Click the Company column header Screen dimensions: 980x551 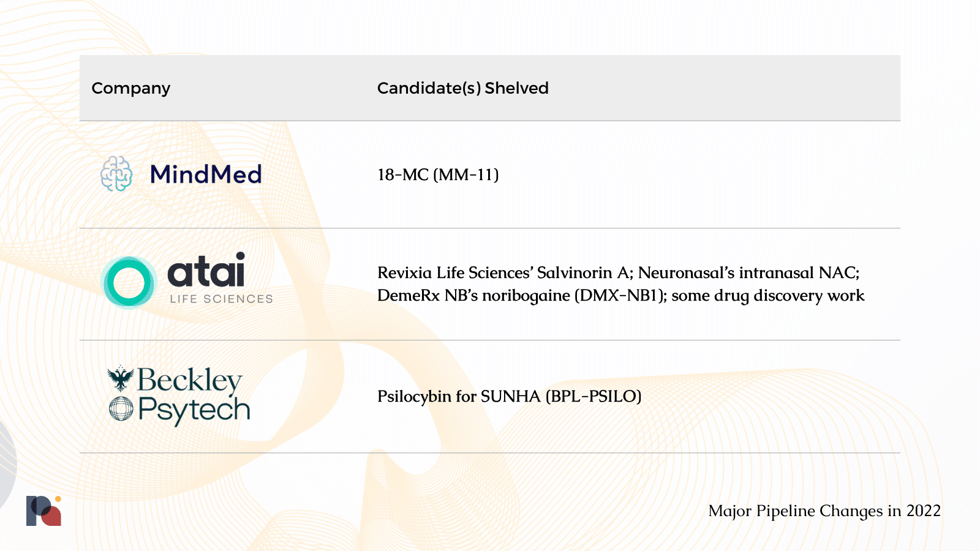(131, 88)
